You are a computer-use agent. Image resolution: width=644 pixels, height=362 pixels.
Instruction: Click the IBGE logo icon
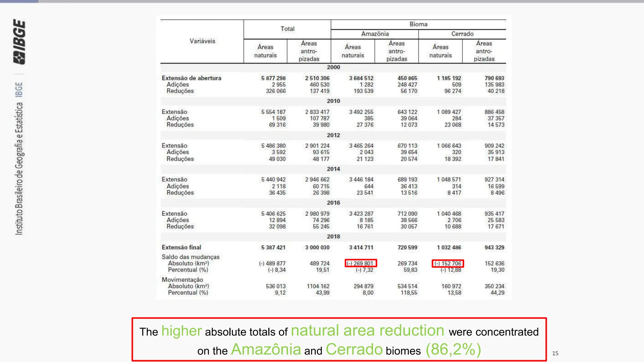click(19, 41)
